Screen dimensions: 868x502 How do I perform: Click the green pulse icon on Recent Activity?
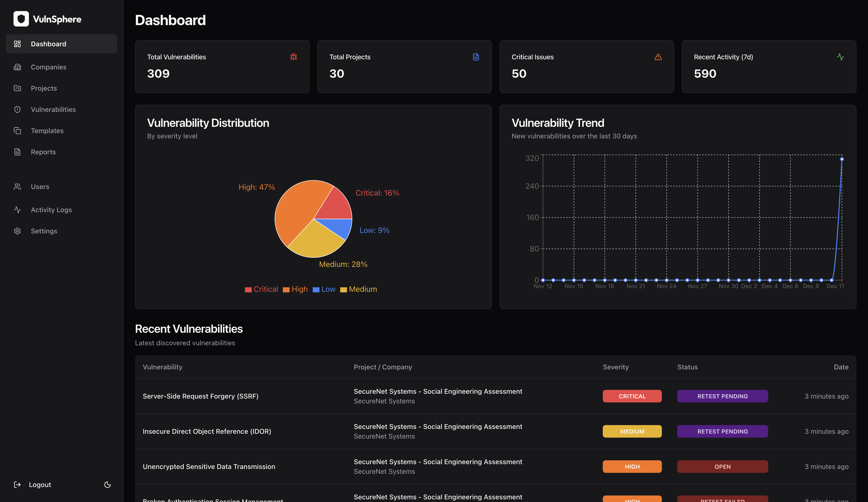pos(840,57)
